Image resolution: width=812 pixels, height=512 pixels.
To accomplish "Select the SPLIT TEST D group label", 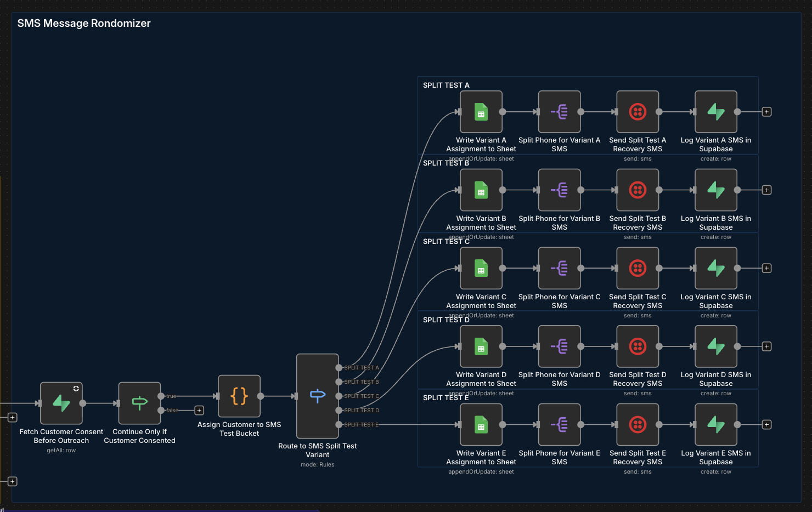I will point(446,320).
